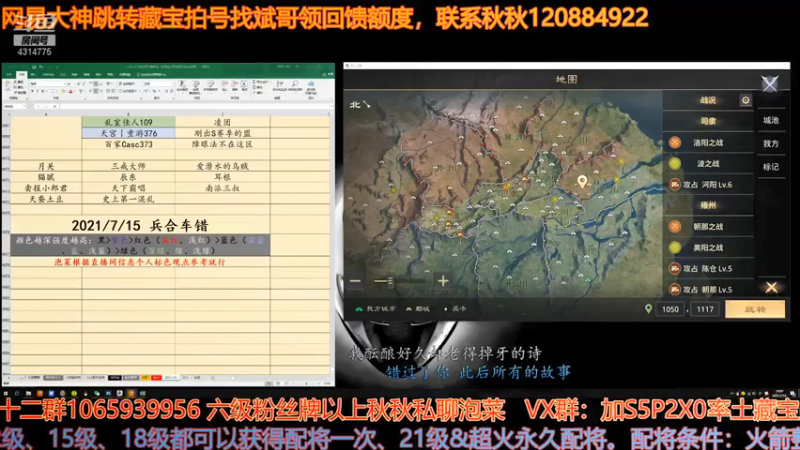Expand the 司隶 region header
This screenshot has width=800, height=450.
point(708,121)
